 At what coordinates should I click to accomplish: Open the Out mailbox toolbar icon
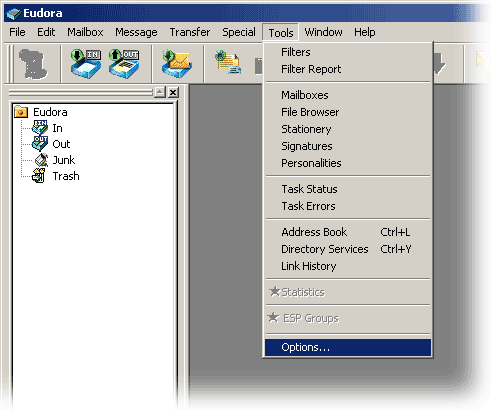click(x=124, y=64)
